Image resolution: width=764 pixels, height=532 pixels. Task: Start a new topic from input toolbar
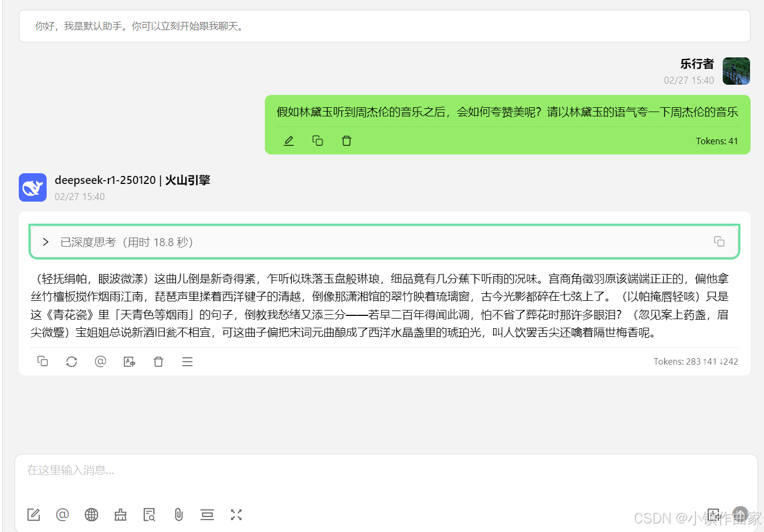click(x=34, y=515)
